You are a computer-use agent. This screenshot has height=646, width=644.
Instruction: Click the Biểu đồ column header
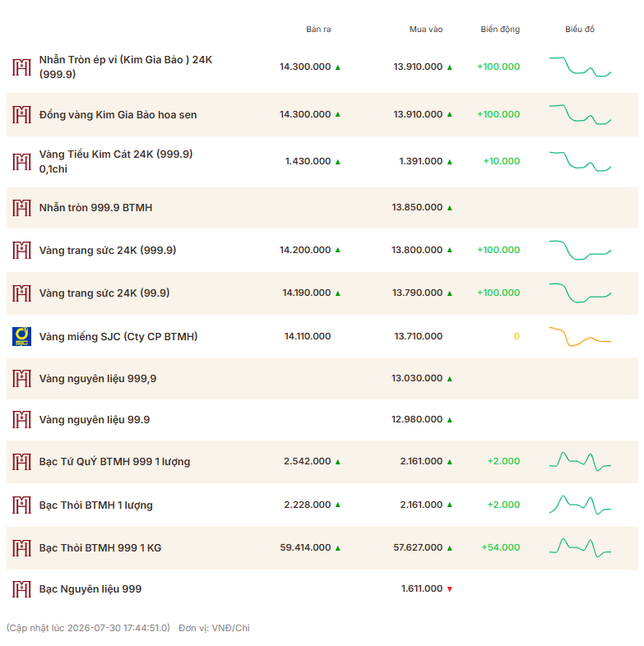coord(580,30)
